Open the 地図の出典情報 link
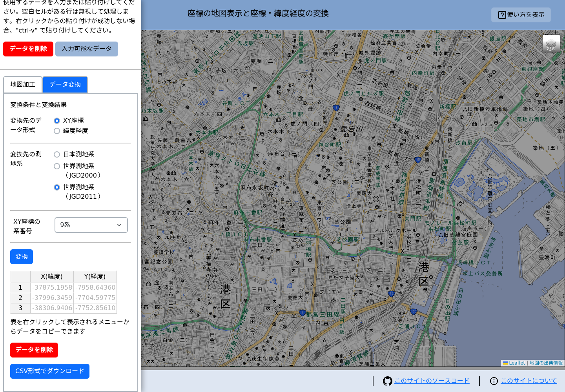Image resolution: width=565 pixels, height=392 pixels. tap(546, 363)
